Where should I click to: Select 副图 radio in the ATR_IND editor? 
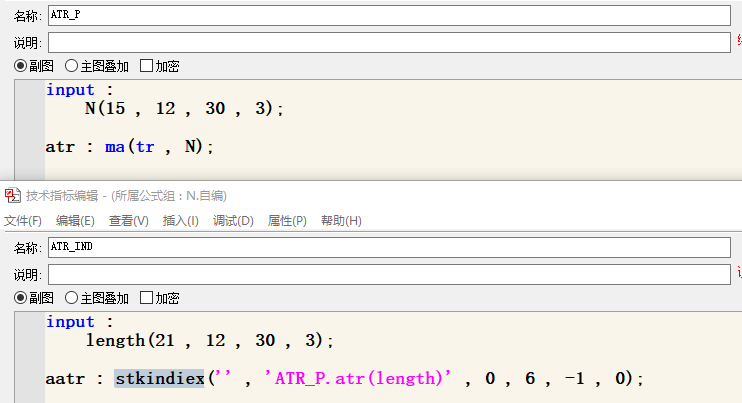21,298
